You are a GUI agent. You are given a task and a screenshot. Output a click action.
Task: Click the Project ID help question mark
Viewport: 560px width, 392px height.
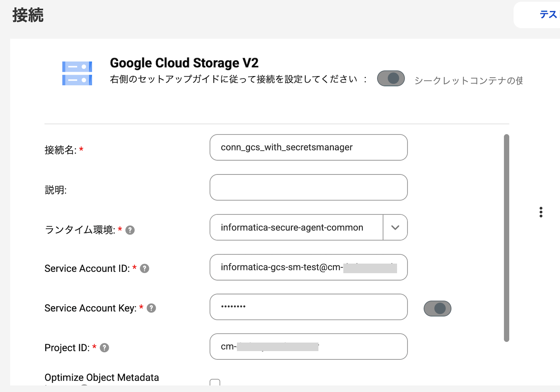104,348
